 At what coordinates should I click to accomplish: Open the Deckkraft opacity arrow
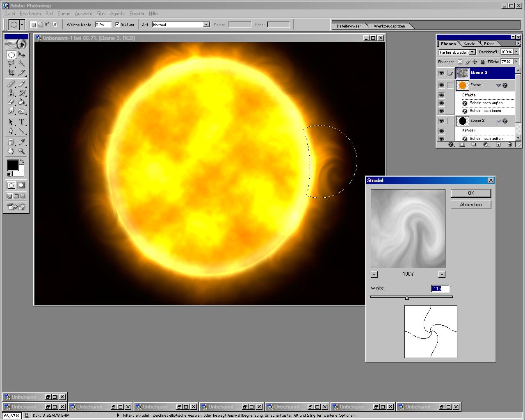pyautogui.click(x=516, y=52)
